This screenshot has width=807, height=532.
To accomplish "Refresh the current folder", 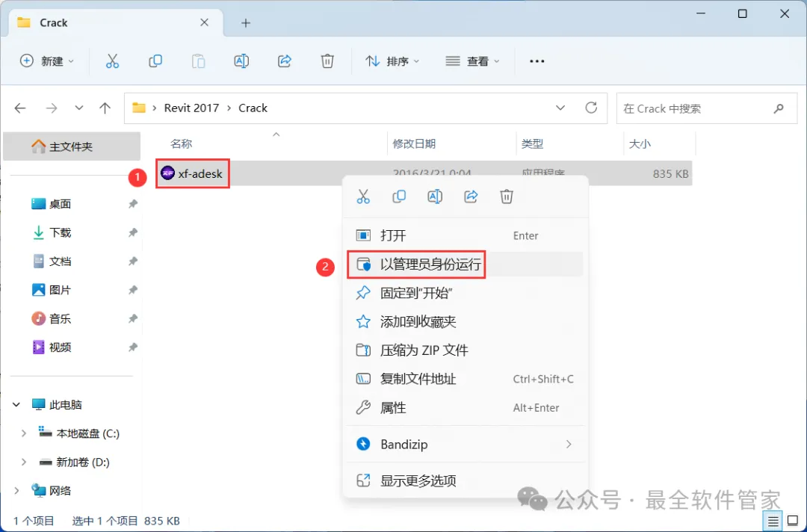I will click(591, 108).
